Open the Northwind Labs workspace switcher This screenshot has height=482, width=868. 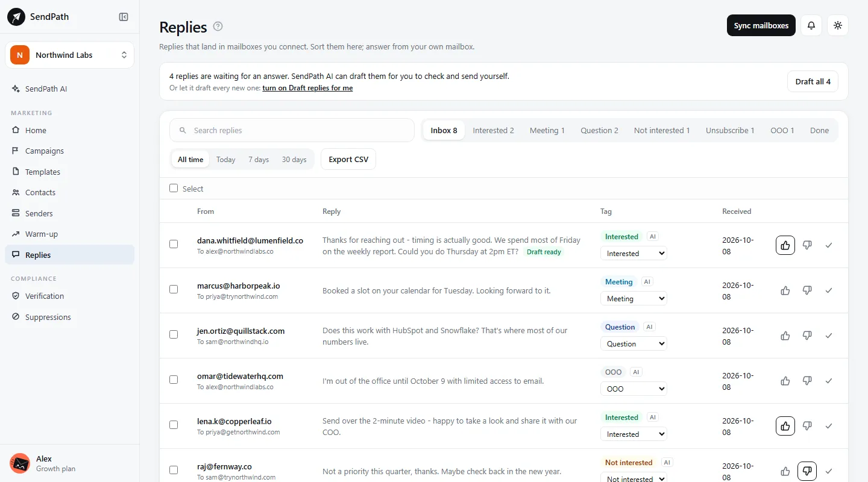tap(69, 55)
